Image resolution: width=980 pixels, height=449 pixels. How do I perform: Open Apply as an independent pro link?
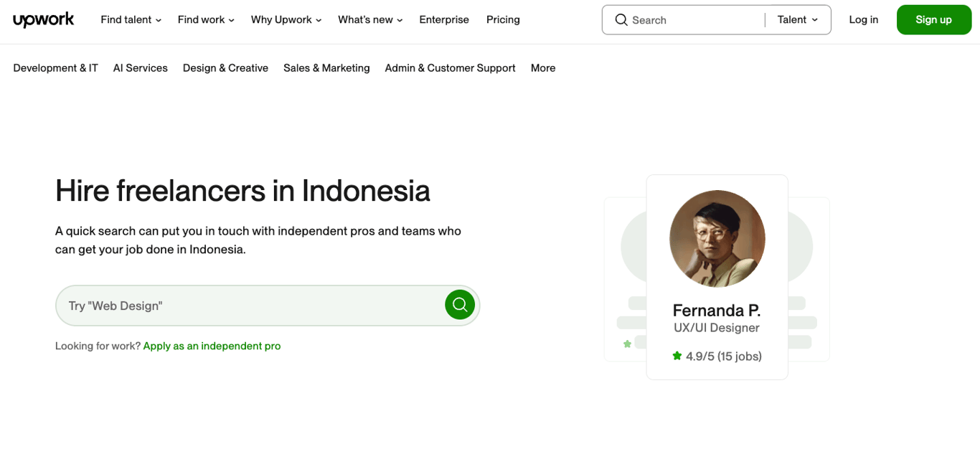click(x=212, y=346)
